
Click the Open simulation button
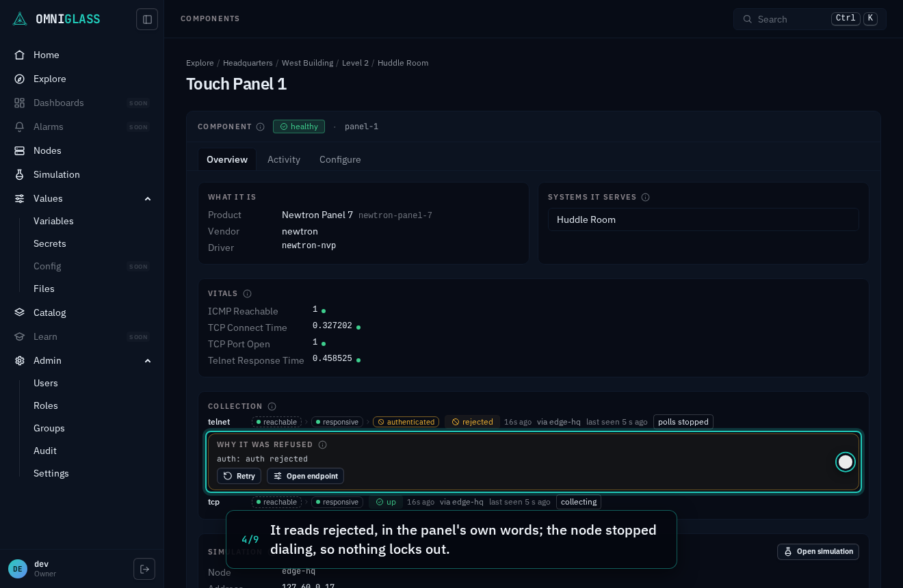coord(818,552)
